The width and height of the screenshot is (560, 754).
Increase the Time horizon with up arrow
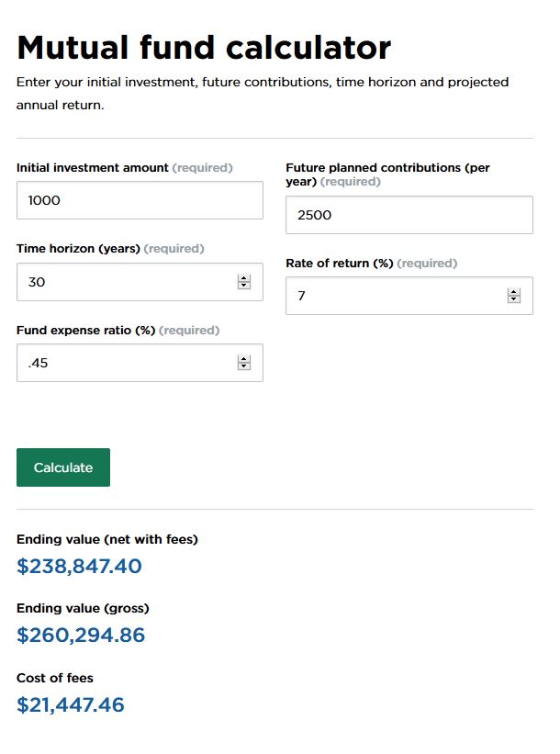(x=244, y=278)
